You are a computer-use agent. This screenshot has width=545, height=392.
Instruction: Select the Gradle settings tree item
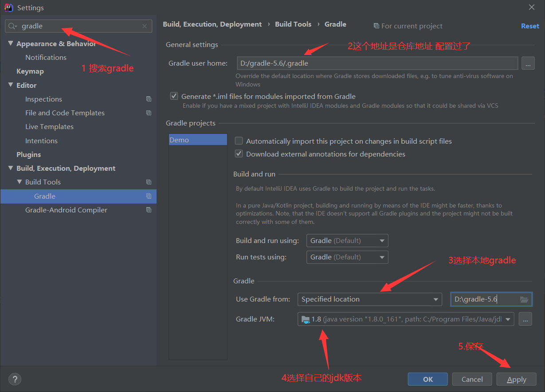pyautogui.click(x=78, y=196)
